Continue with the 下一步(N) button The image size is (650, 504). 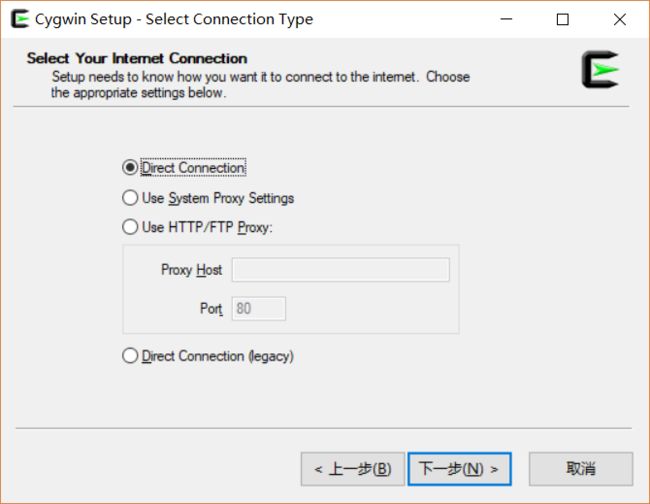459,469
